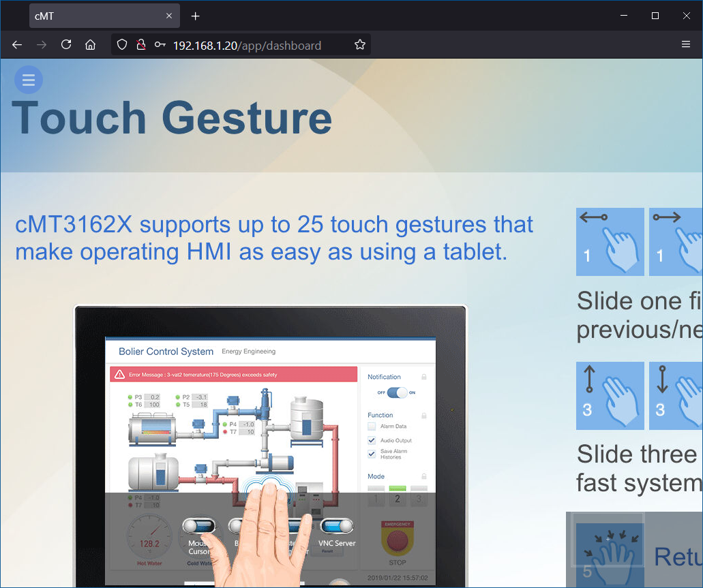The width and height of the screenshot is (703, 588).
Task: Click the Mode section lock icon
Action: coord(423,476)
